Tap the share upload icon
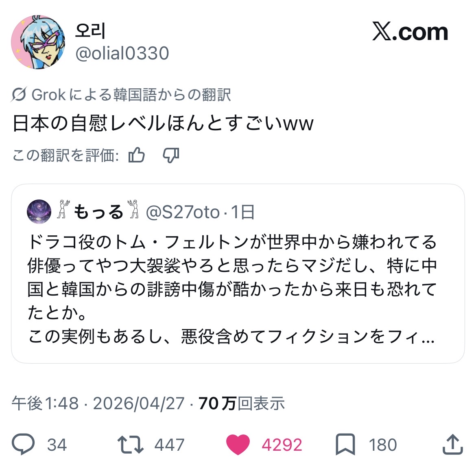The width and height of the screenshot is (476, 467). pyautogui.click(x=452, y=444)
